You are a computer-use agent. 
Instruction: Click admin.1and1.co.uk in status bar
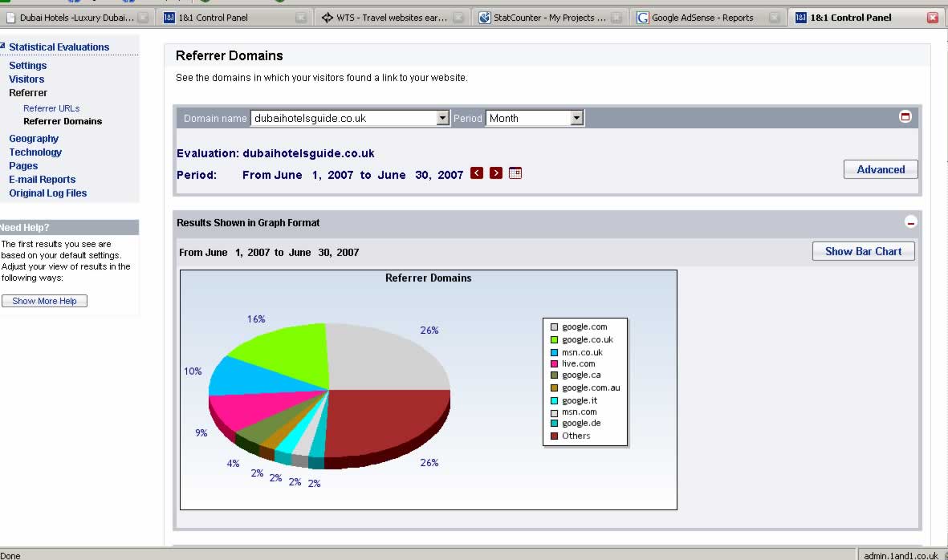(x=901, y=555)
